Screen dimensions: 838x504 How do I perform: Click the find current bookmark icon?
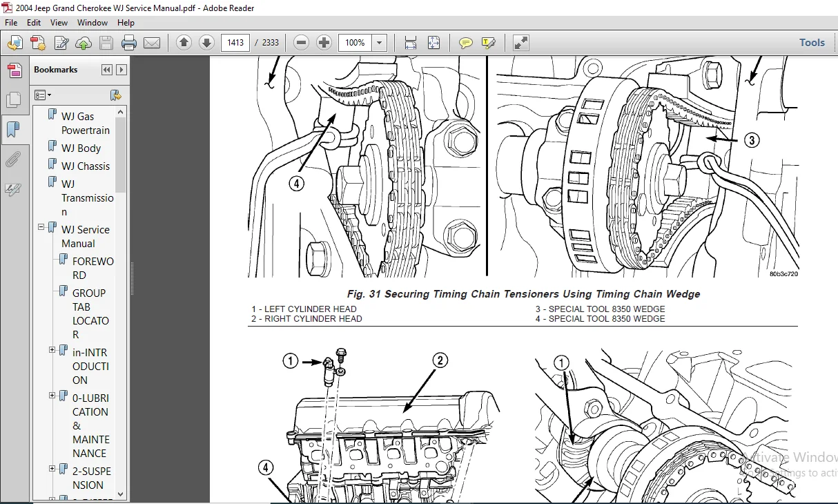click(x=116, y=95)
